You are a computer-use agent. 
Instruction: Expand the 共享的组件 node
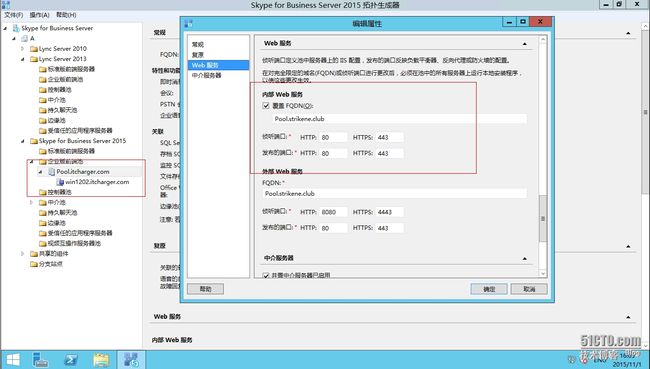[23, 254]
